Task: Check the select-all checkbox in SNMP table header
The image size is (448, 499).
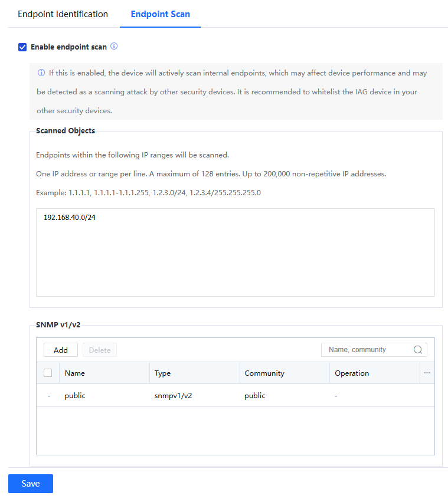Action: click(48, 373)
